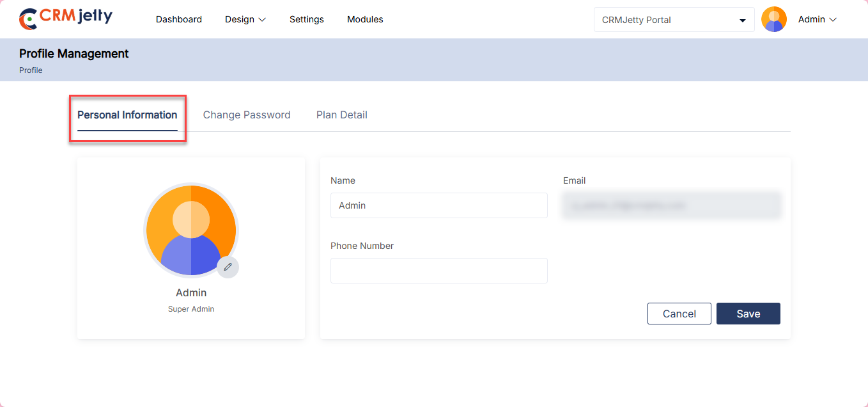
Task: Click the pencil icon on profile picture
Action: [x=228, y=267]
